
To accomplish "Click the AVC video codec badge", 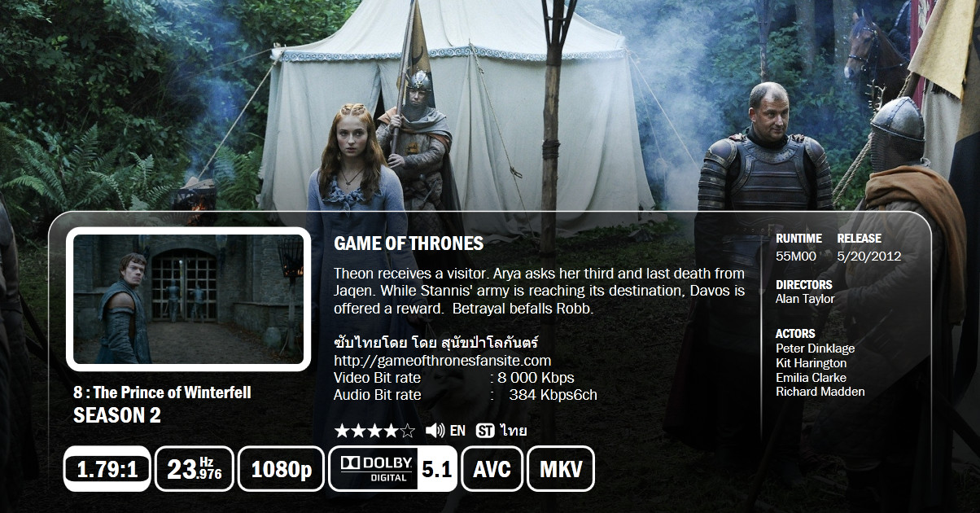I will pos(492,469).
